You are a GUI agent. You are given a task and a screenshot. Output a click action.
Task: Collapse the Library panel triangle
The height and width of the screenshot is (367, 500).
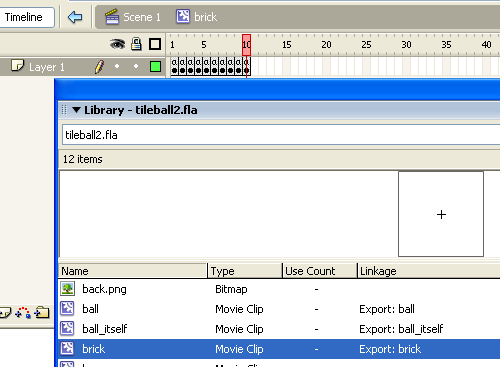click(x=76, y=110)
